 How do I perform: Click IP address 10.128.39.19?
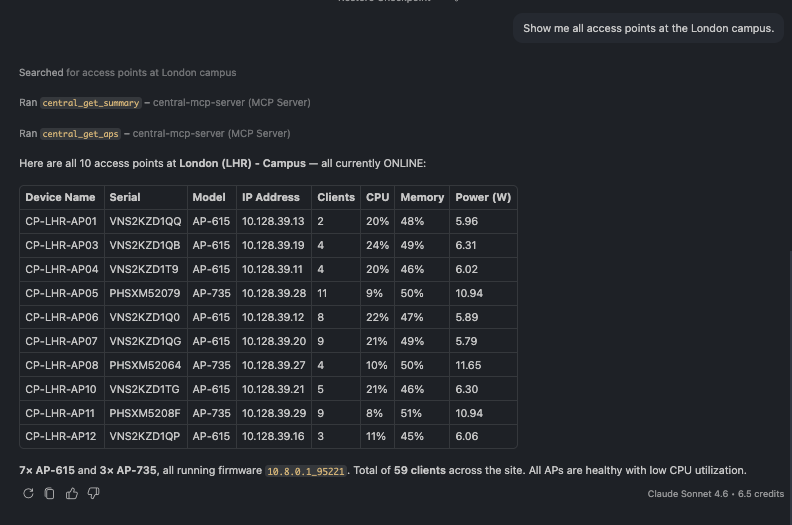pyautogui.click(x=273, y=245)
